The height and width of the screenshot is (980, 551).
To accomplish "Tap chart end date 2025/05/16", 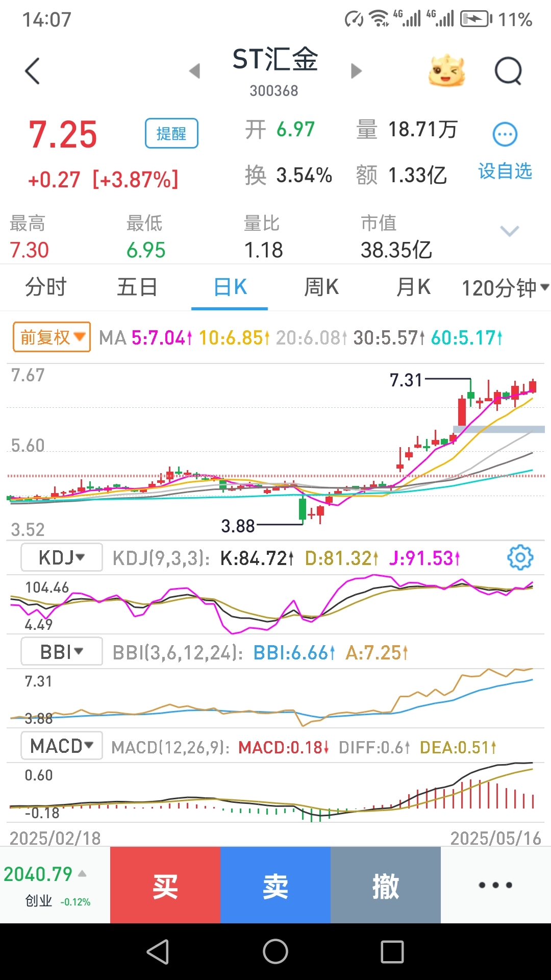I will (x=495, y=838).
